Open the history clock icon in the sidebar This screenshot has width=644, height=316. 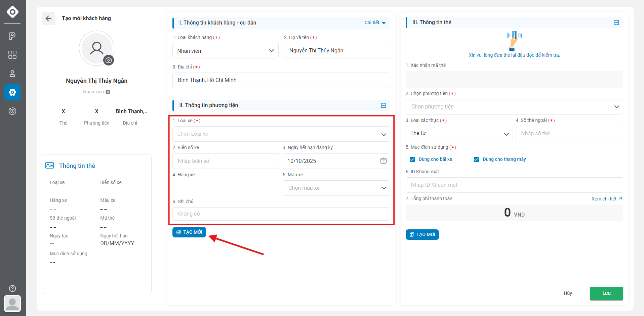(x=12, y=111)
